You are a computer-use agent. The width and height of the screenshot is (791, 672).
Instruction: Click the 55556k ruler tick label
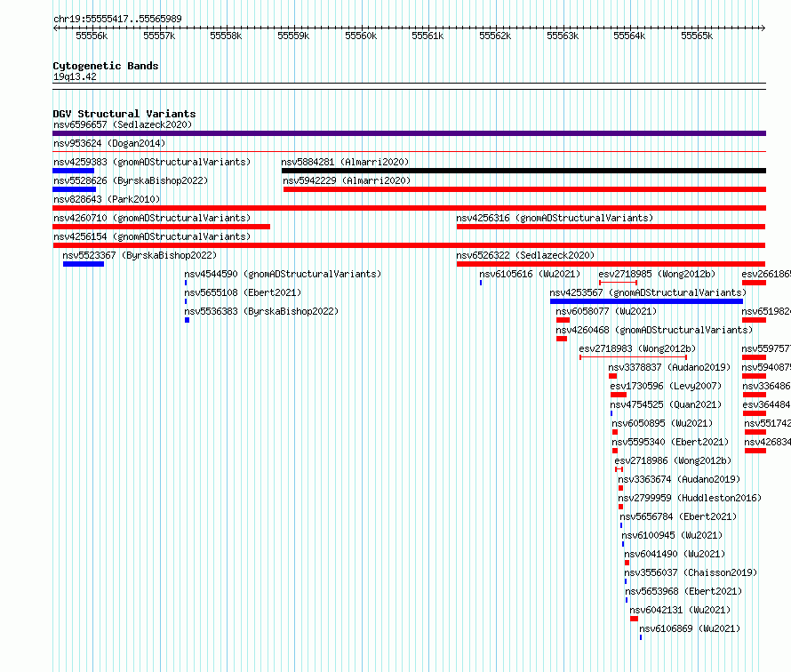[92, 36]
